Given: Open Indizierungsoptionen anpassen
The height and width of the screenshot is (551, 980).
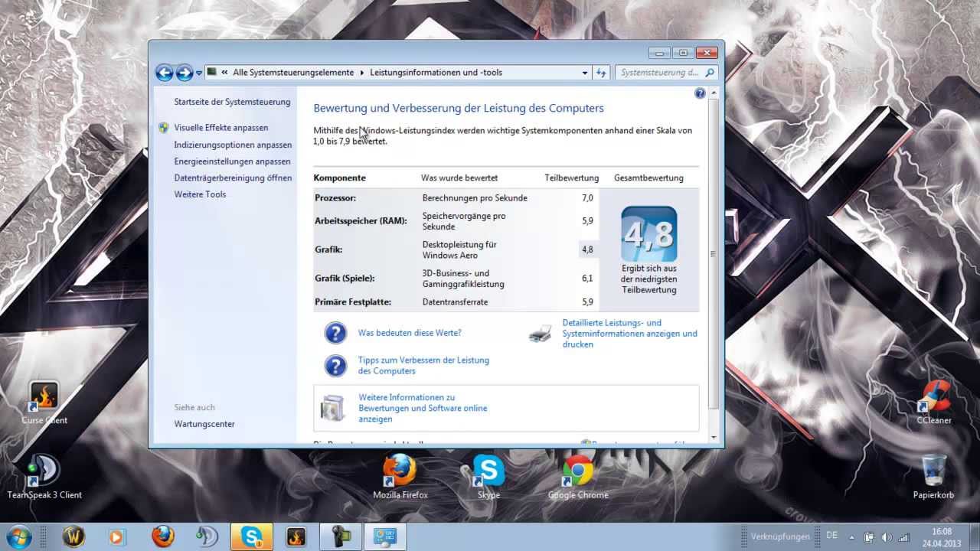Looking at the screenshot, I should pyautogui.click(x=233, y=145).
